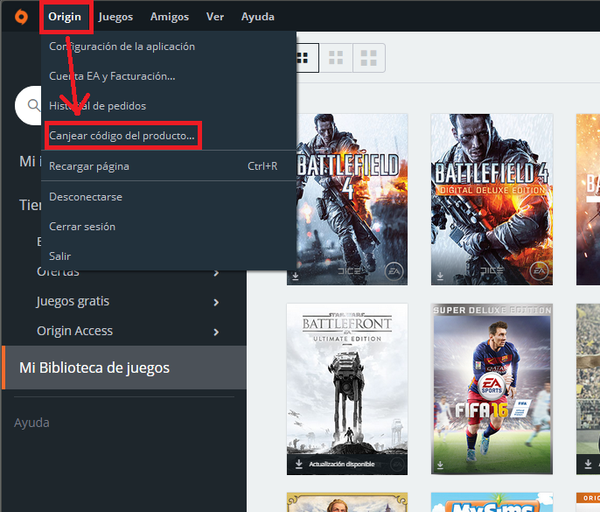Open the Ver menu
600x512 pixels.
215,17
